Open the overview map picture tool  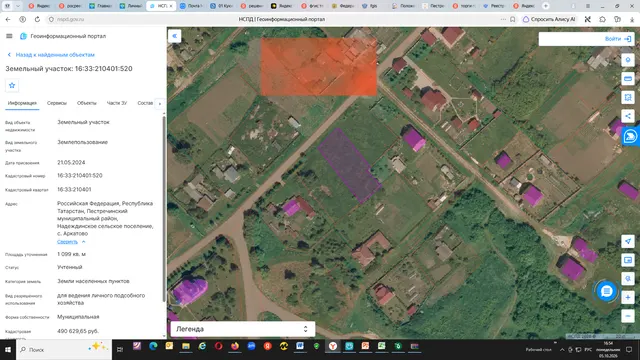click(x=628, y=260)
